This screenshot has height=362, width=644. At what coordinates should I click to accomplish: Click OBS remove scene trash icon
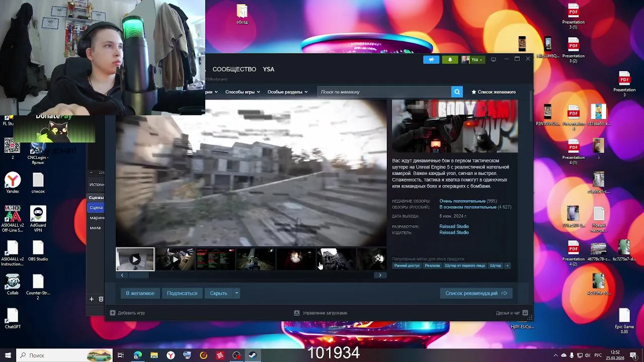tap(101, 299)
